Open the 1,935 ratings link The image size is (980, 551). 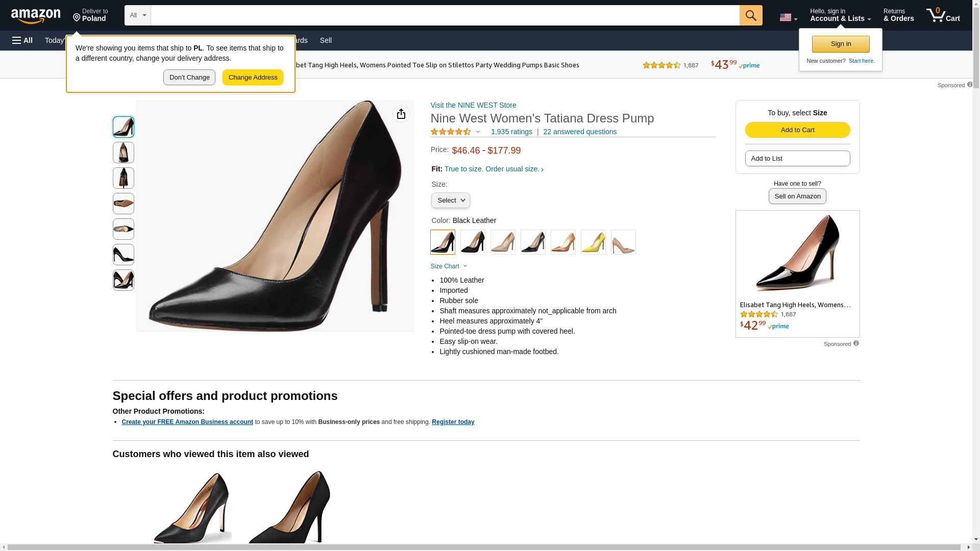point(511,132)
